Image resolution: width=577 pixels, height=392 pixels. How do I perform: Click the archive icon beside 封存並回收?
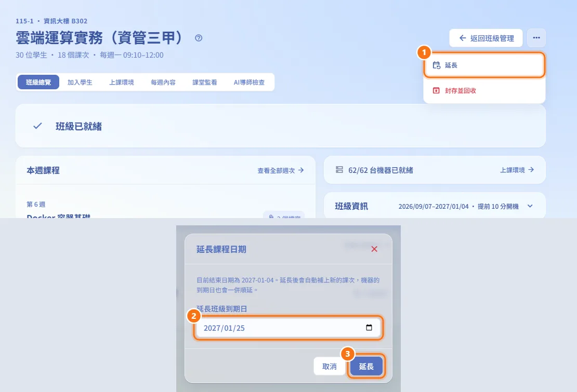[x=436, y=90]
